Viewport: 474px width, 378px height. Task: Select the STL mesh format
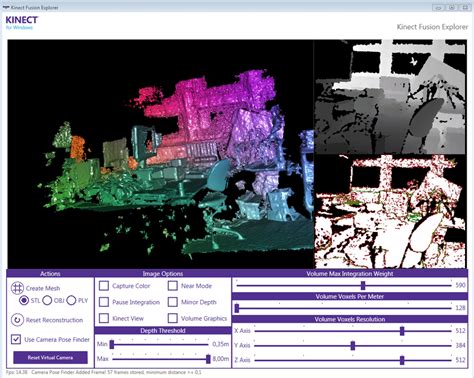click(24, 300)
